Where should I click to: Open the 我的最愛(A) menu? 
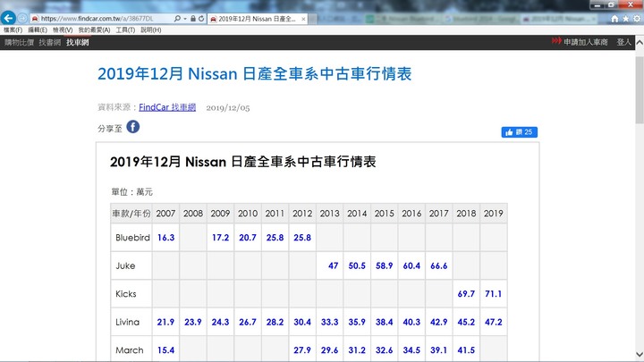pos(94,30)
